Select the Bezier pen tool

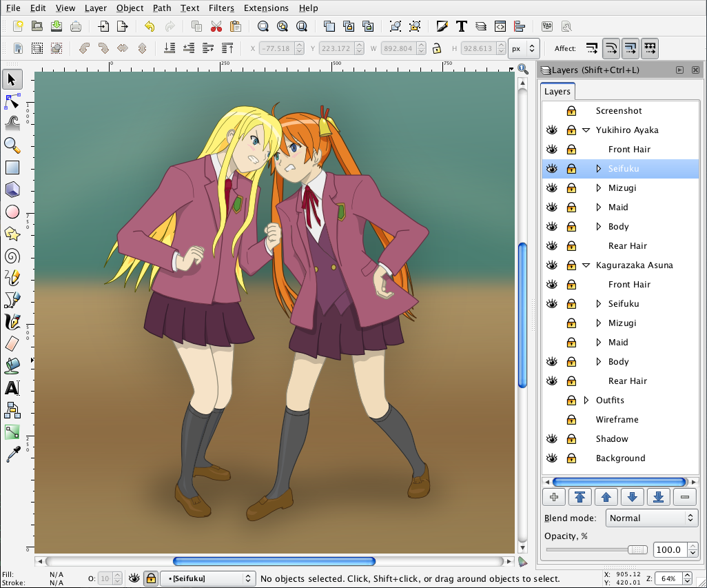12,300
